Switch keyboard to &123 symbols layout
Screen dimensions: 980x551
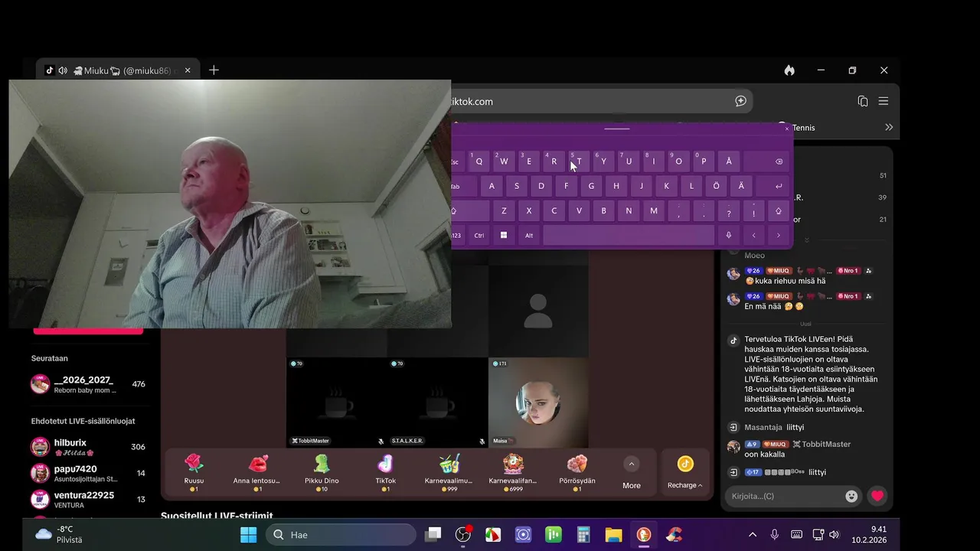pyautogui.click(x=458, y=235)
